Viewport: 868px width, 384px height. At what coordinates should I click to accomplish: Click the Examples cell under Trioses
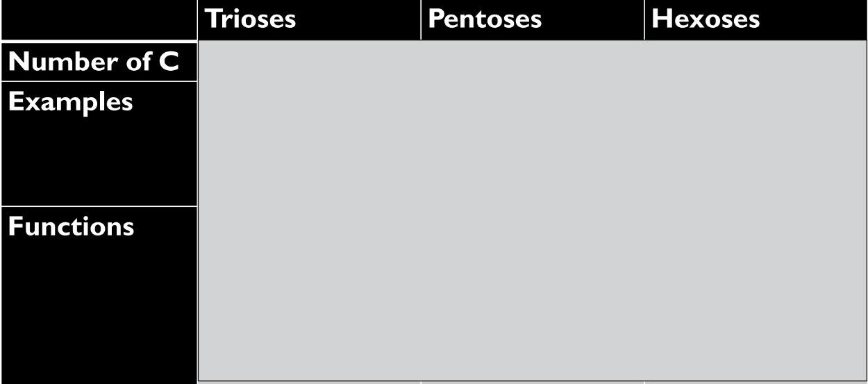pos(309,145)
